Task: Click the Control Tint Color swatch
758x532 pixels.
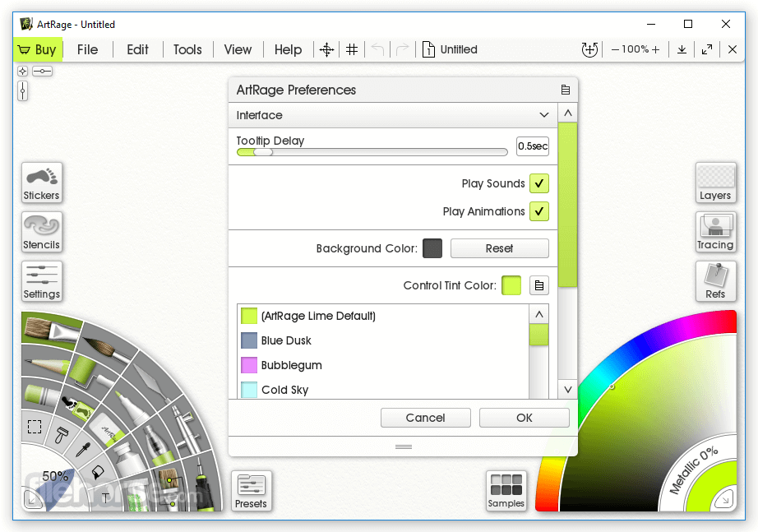Action: click(x=511, y=285)
